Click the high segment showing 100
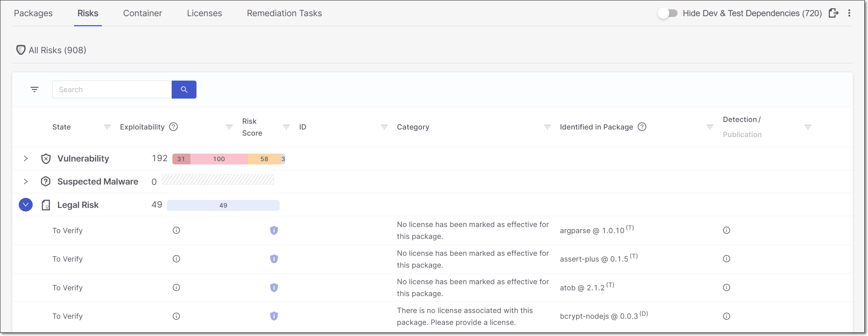Viewport: 868px width, 336px height. click(219, 159)
